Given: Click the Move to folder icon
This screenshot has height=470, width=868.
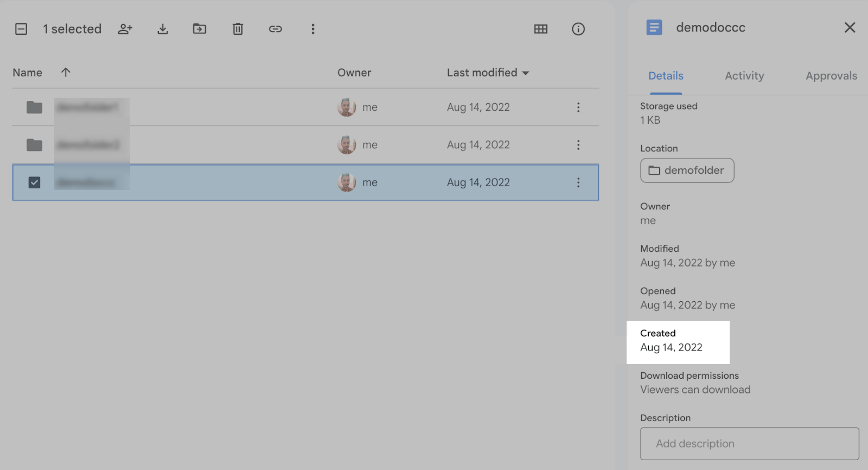Looking at the screenshot, I should click(x=200, y=29).
